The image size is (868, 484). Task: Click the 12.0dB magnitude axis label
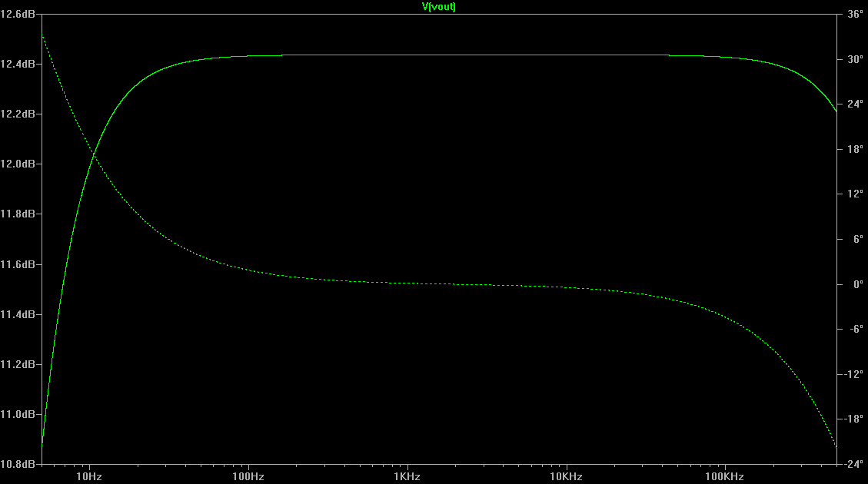18,164
